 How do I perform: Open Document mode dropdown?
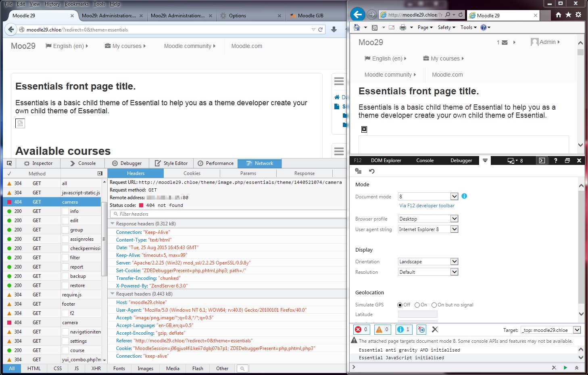[x=454, y=196]
